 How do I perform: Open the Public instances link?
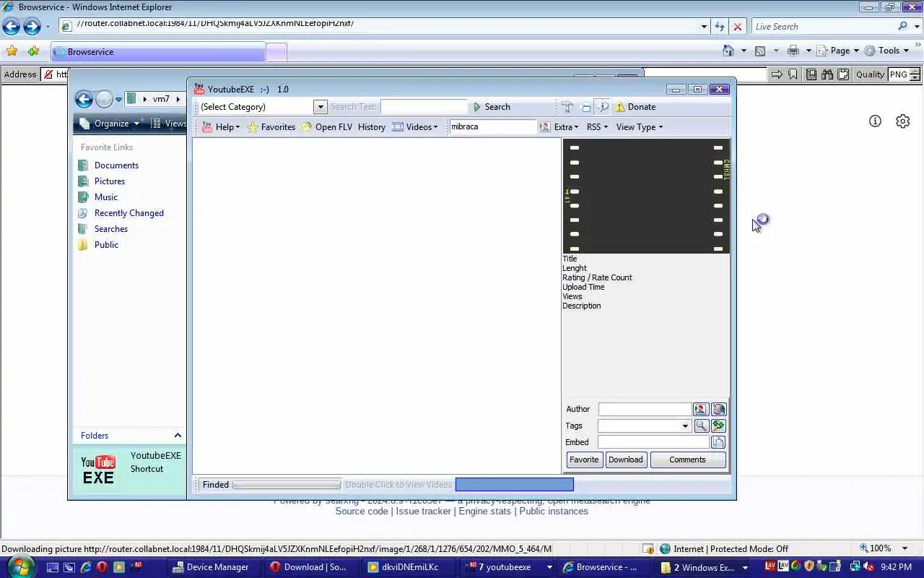click(554, 511)
